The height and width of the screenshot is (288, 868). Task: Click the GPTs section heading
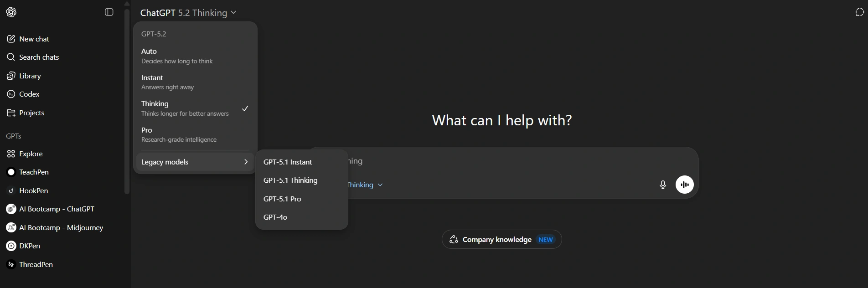(14, 136)
